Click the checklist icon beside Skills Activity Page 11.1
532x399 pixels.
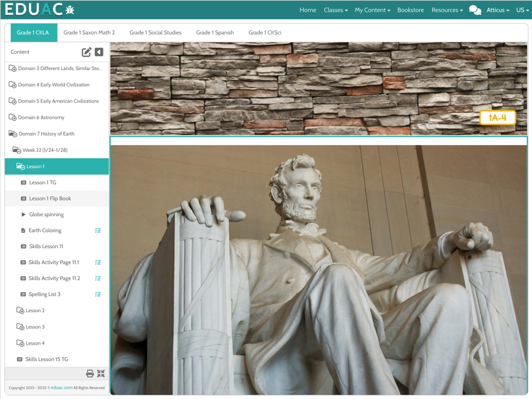pyautogui.click(x=98, y=262)
